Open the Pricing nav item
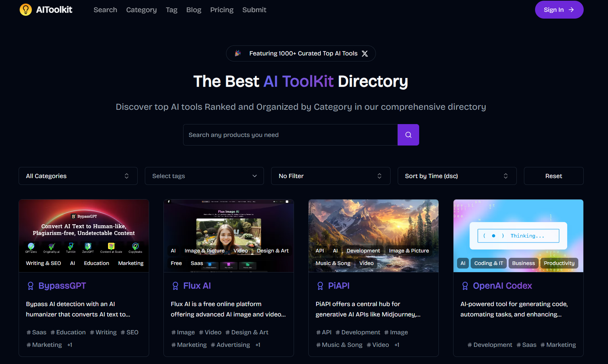Screen dimensions: 608x364 pyautogui.click(x=222, y=10)
